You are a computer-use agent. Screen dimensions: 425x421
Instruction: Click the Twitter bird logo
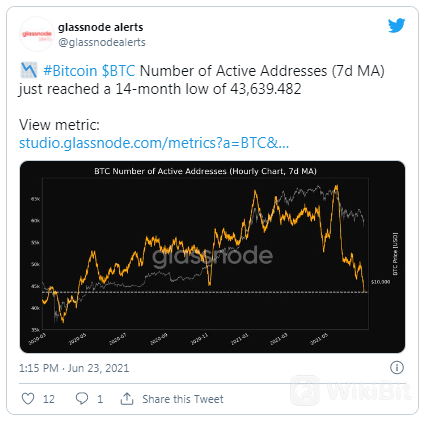point(396,25)
